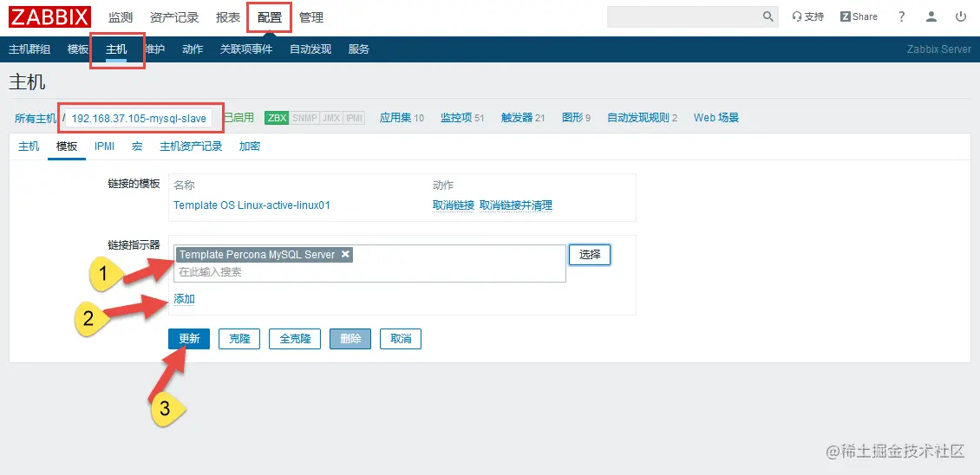Open 触发器 21 link
The height and width of the screenshot is (475, 980).
pyautogui.click(x=523, y=118)
